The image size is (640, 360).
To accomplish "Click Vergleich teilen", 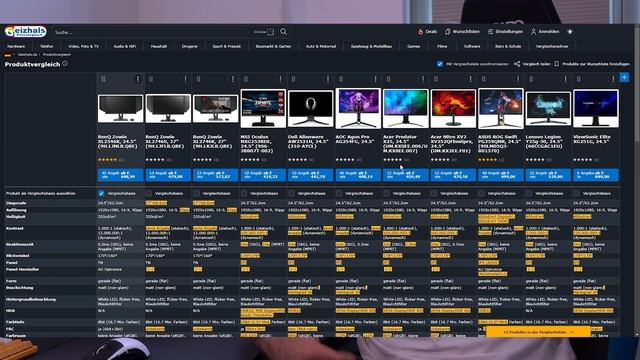I will tap(532, 64).
